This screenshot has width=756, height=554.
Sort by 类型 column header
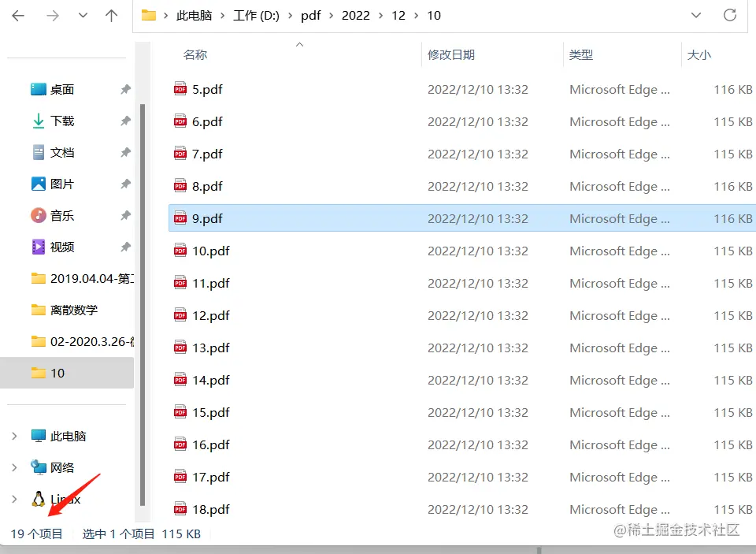coord(581,54)
